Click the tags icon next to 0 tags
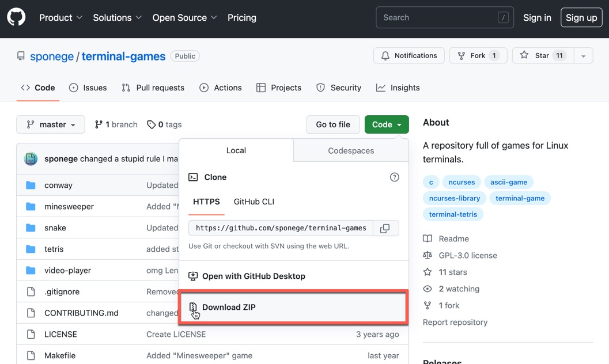 coord(150,124)
